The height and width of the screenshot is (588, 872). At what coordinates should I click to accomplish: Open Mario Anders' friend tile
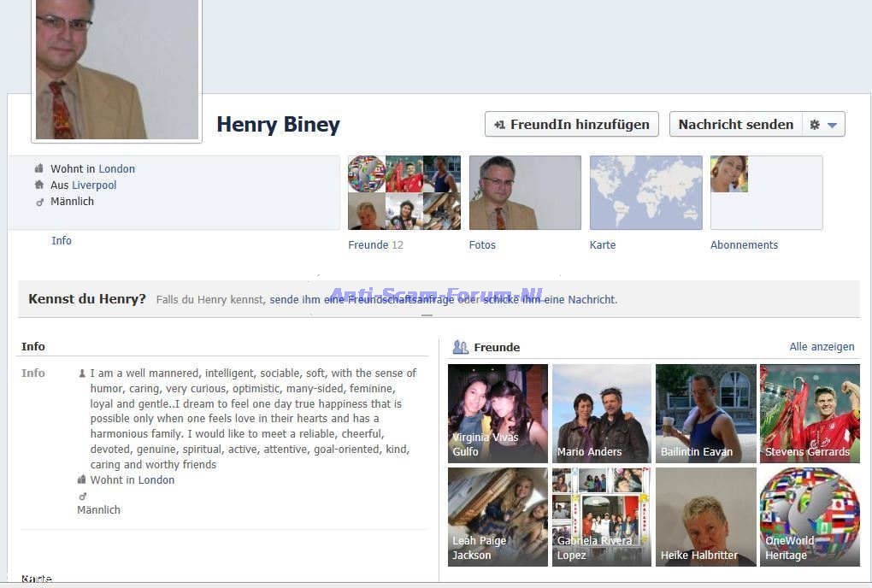(602, 414)
